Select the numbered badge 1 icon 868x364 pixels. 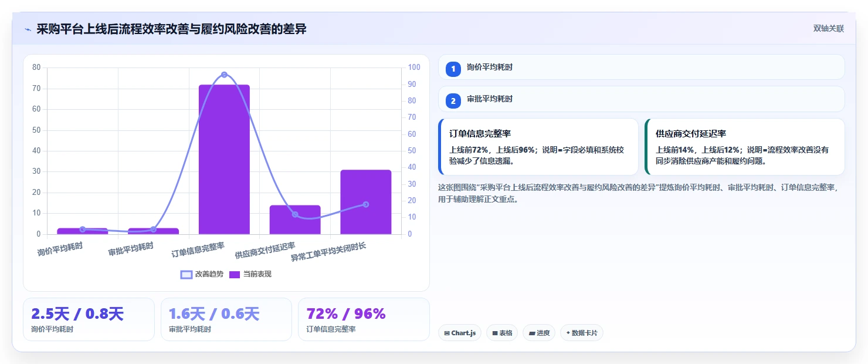point(453,69)
